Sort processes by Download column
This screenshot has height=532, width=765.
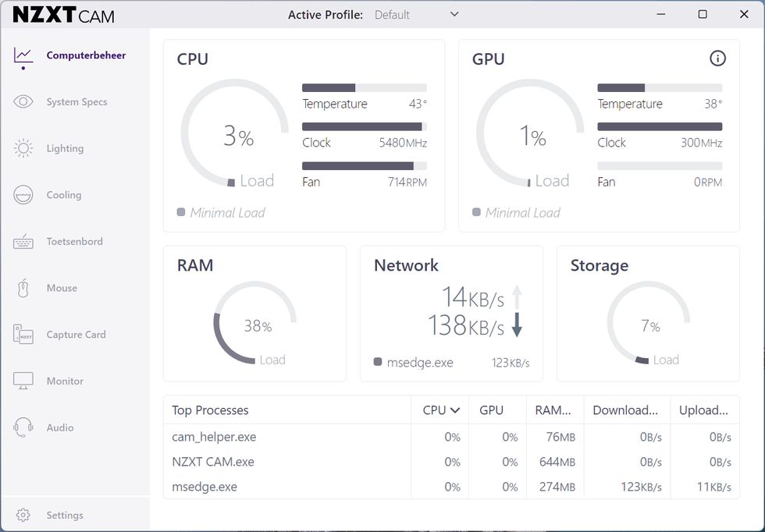(x=625, y=410)
